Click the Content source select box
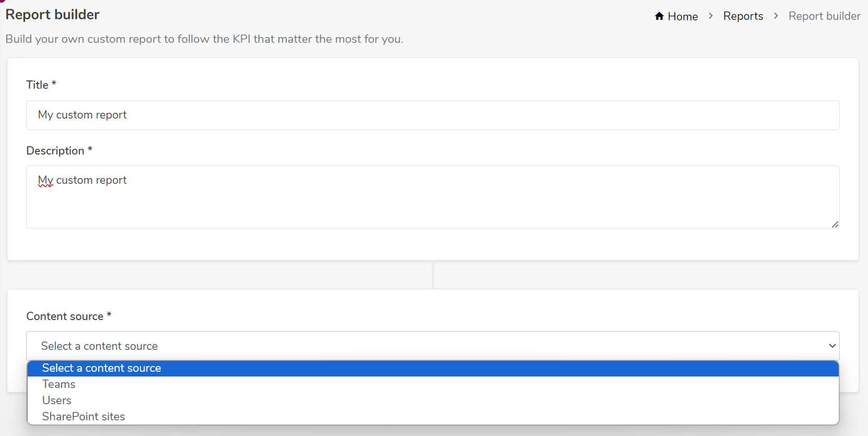This screenshot has width=868, height=436. (433, 346)
